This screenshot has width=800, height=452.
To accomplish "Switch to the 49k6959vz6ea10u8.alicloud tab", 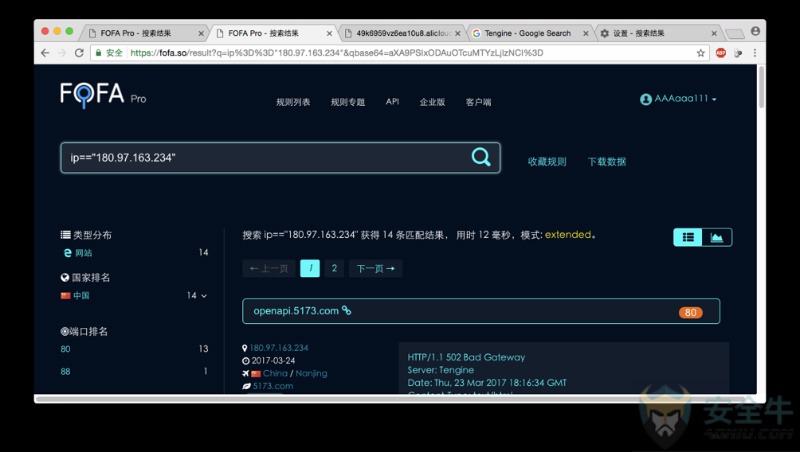I will coord(402,33).
